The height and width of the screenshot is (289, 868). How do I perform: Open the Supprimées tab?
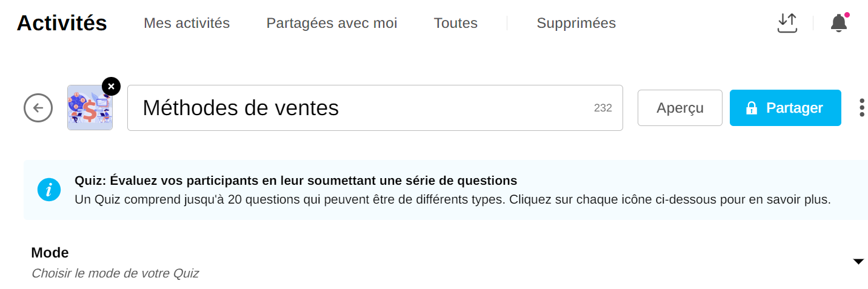pos(576,23)
